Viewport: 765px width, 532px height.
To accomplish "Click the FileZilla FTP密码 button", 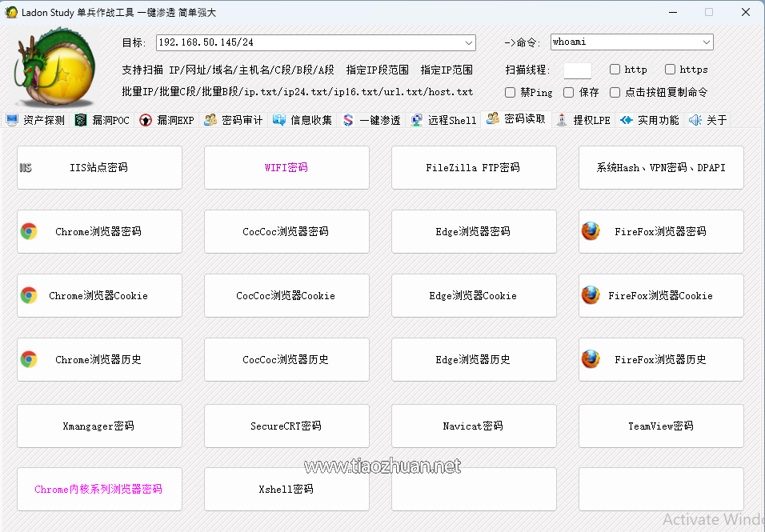I will click(474, 168).
